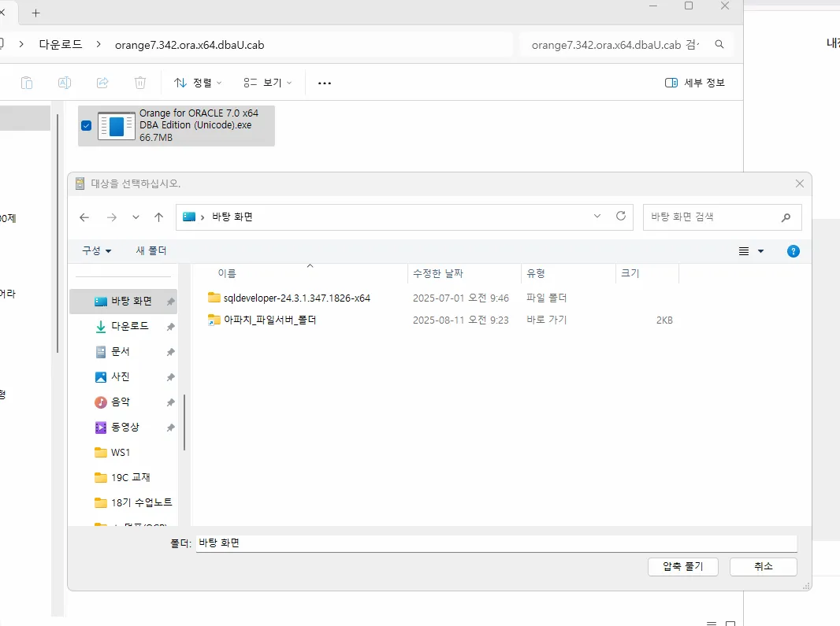Click the Share icon in Explorer toolbar
This screenshot has height=626, width=840.
(102, 83)
